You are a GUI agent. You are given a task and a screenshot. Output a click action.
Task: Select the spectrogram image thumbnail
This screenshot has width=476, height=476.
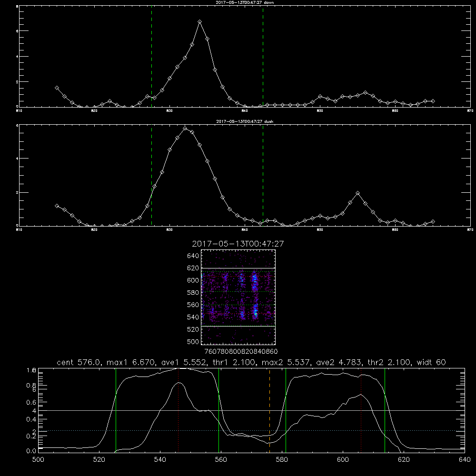coord(238,297)
